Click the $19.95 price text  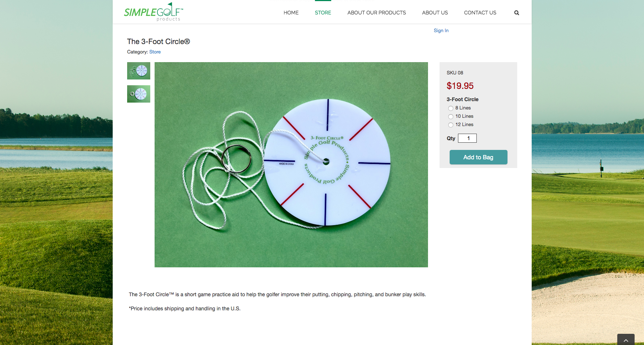tap(460, 86)
